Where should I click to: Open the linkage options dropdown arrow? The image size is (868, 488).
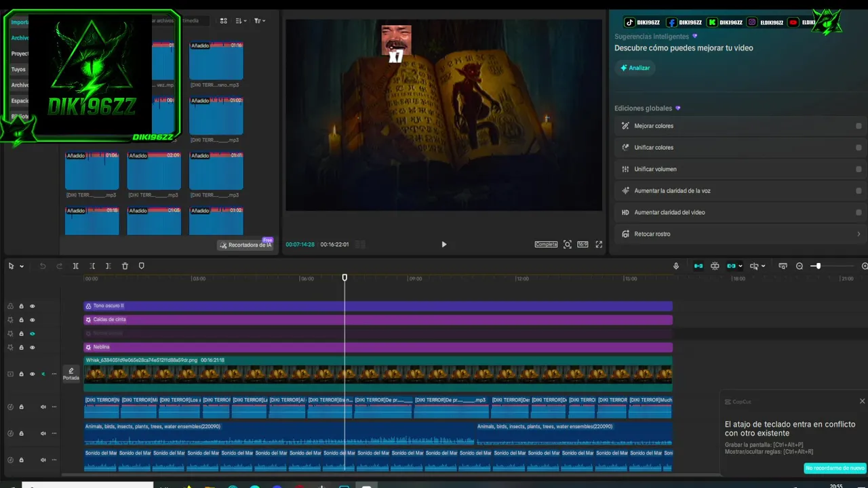click(x=740, y=266)
